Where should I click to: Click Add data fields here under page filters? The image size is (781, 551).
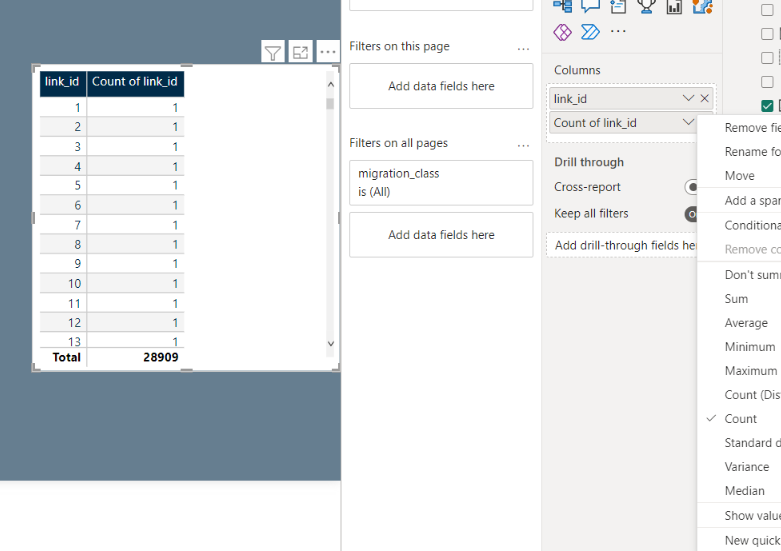441,86
